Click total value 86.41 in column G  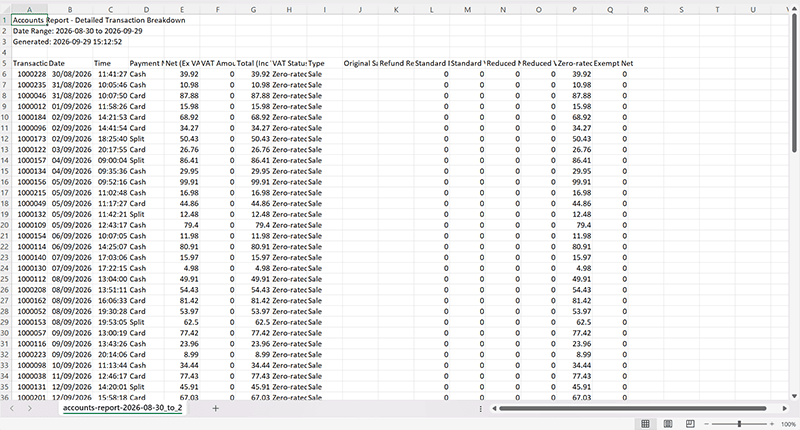click(254, 160)
